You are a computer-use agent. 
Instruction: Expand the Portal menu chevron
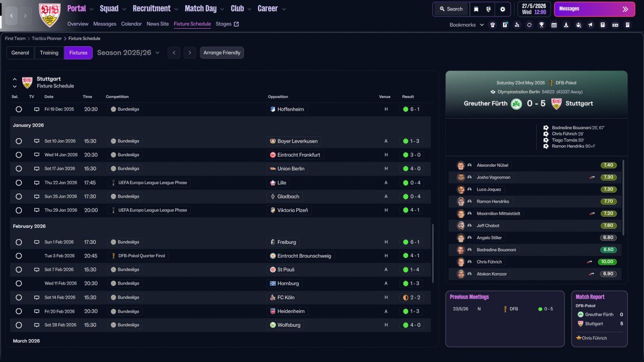coord(91,9)
